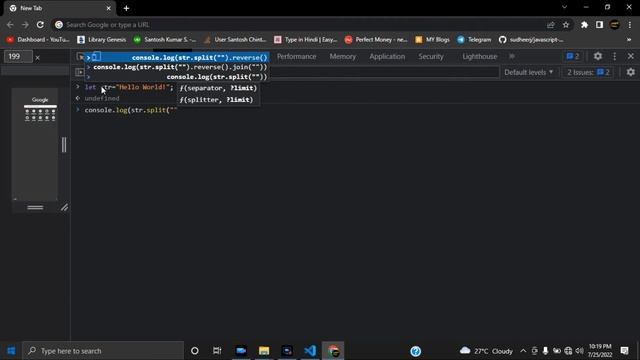Screen dimensions: 640x360
Task: Bookmark this tab with the star icon
Action: [x=566, y=25]
